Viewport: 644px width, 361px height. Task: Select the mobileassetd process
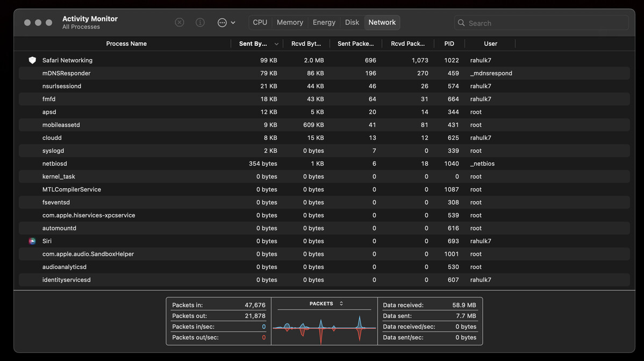[61, 125]
